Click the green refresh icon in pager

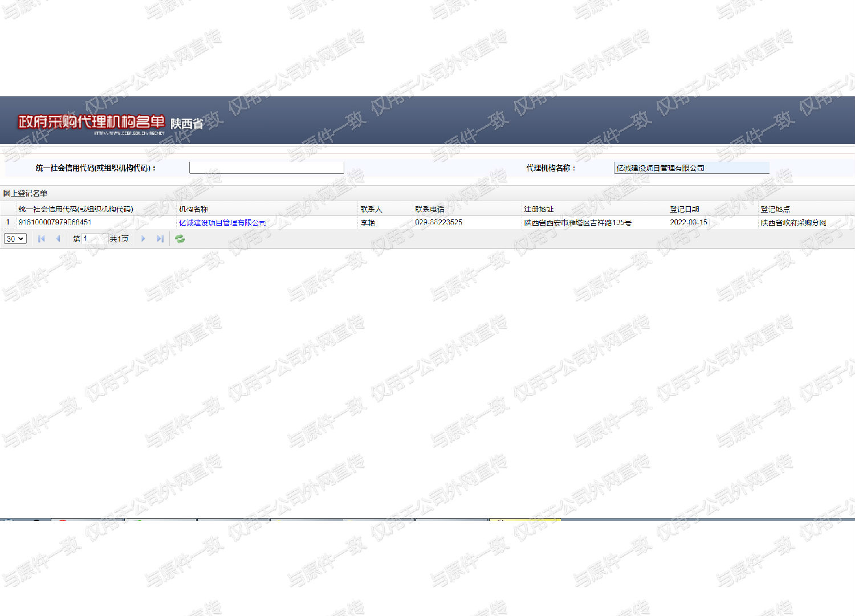point(180,239)
